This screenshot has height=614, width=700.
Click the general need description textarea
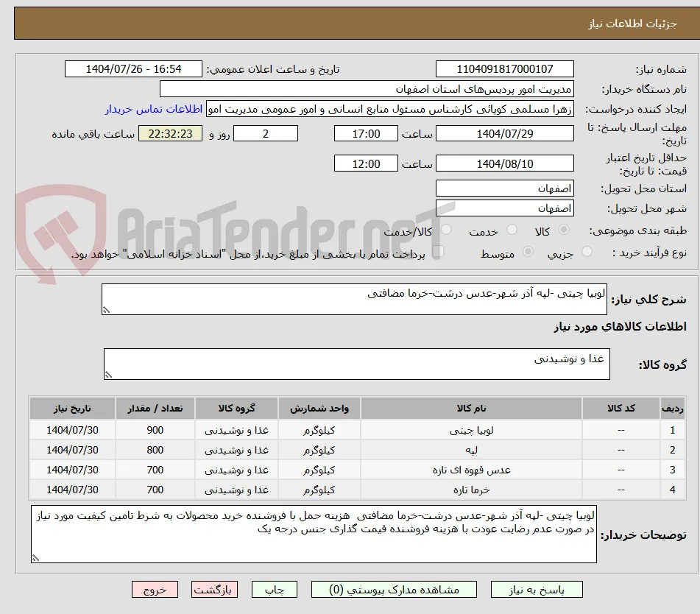coord(354,299)
